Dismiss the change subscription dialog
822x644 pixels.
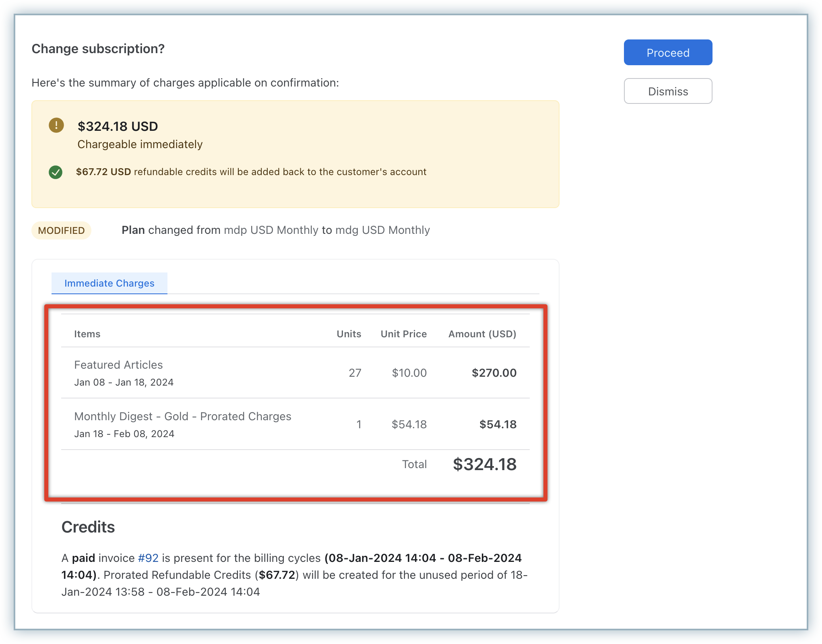(668, 91)
